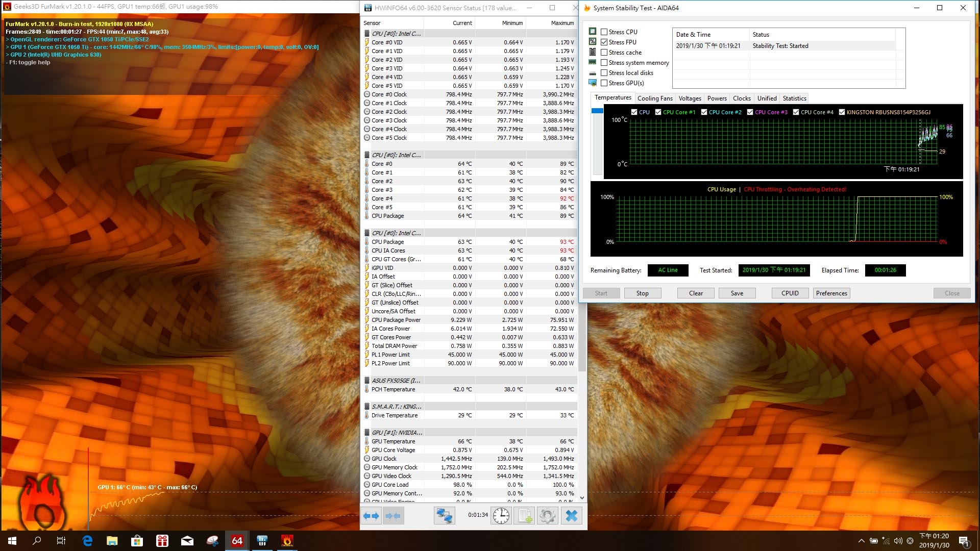Screen dimensions: 980x551
Task: Click HWiNFO scroll down arrow
Action: pyautogui.click(x=582, y=497)
